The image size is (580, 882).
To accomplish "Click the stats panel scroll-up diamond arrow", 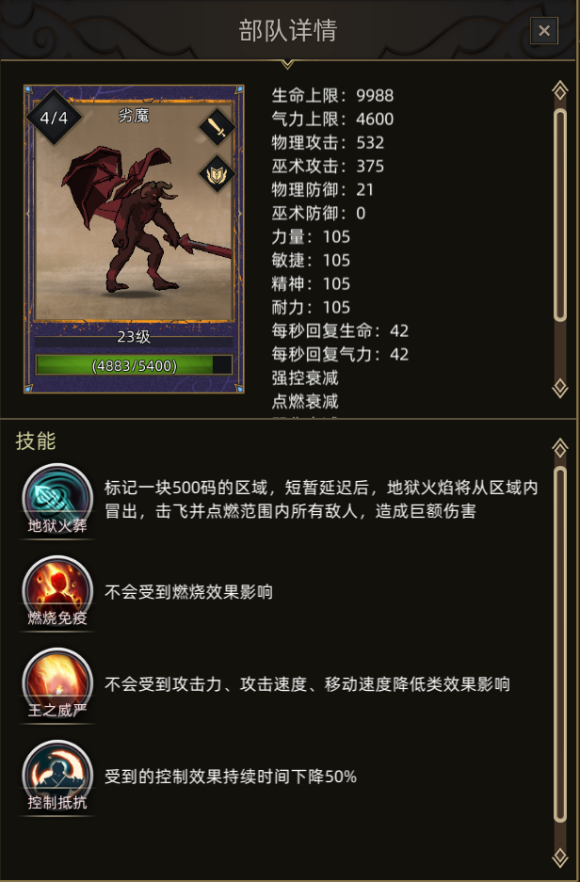I will pyautogui.click(x=560, y=91).
